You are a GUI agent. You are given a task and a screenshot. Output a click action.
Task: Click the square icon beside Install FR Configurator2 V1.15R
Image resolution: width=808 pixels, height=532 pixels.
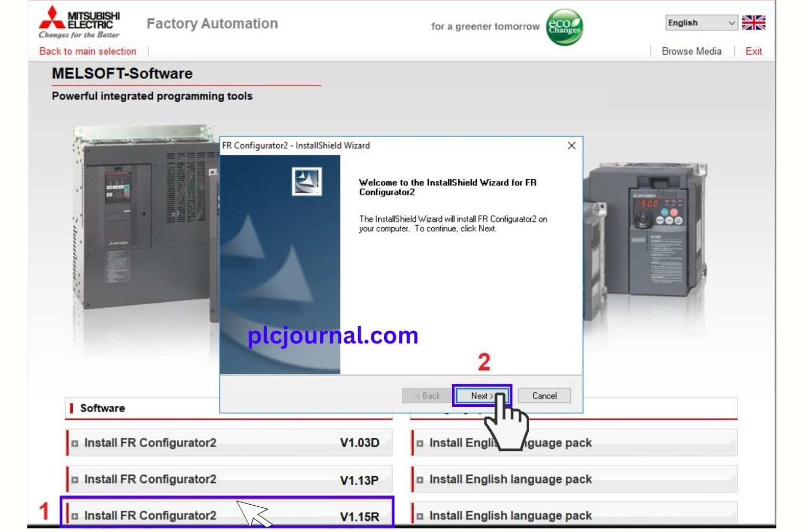75,516
